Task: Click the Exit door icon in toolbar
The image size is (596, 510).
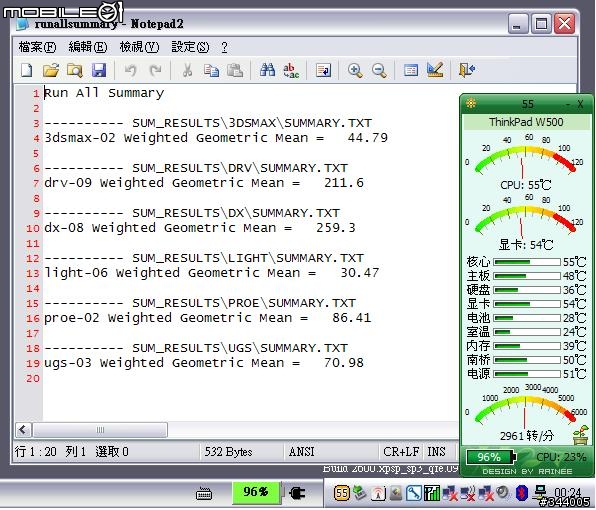Action: click(467, 70)
